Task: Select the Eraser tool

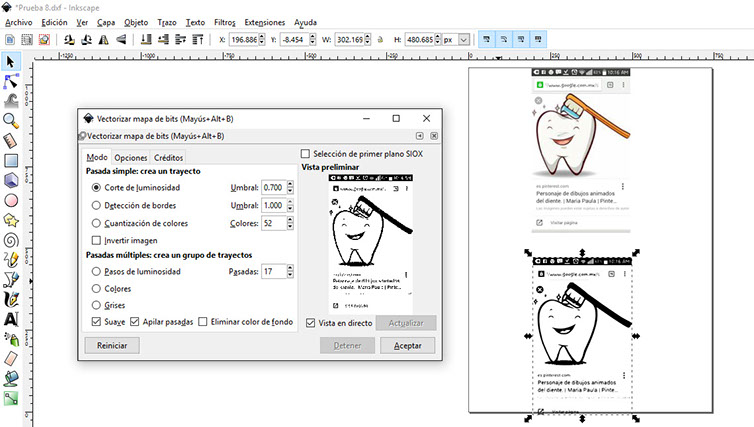Action: (11, 359)
